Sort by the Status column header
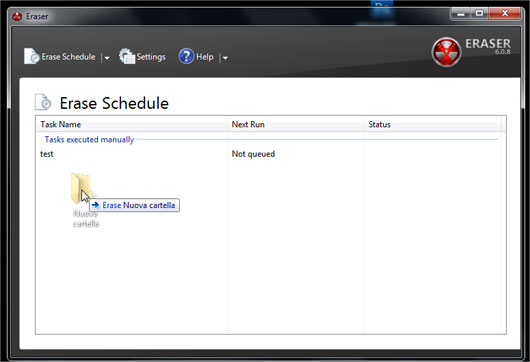The width and height of the screenshot is (530, 362). pos(433,124)
